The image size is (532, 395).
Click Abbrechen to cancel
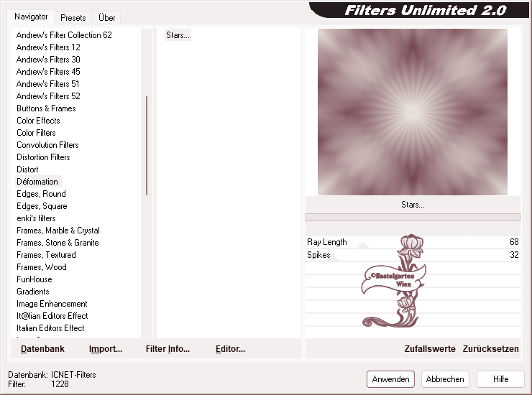[x=445, y=379]
